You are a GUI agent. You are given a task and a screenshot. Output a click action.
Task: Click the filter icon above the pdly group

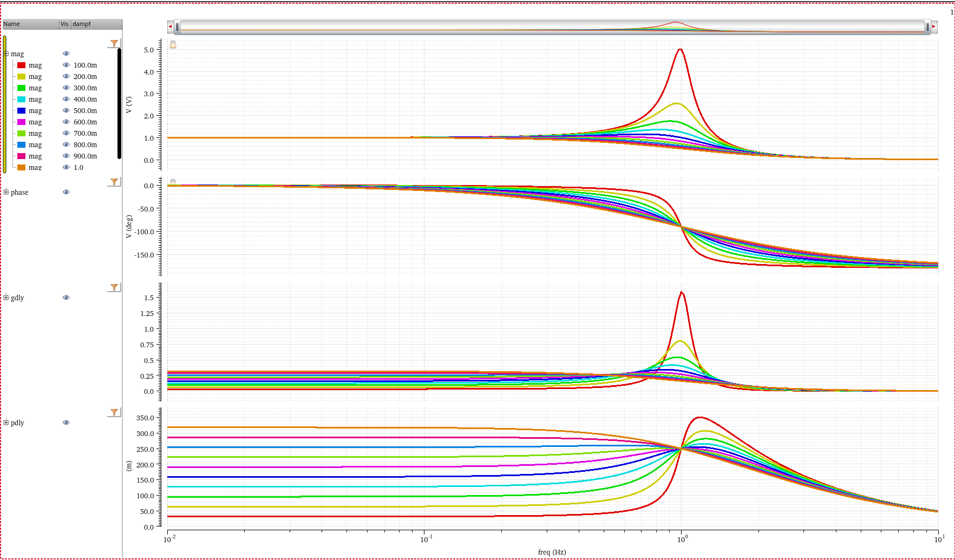click(114, 412)
